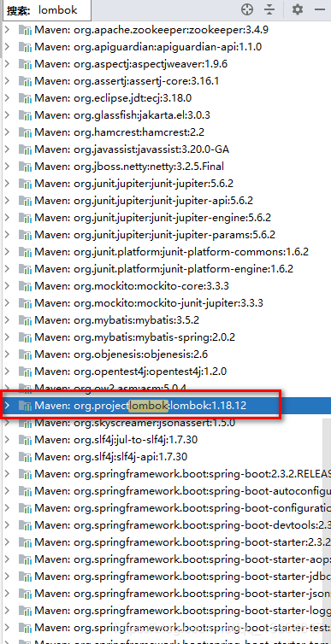The height and width of the screenshot is (644, 331).
Task: Click the locate/scroll-from-source crosshair icon
Action: (247, 9)
